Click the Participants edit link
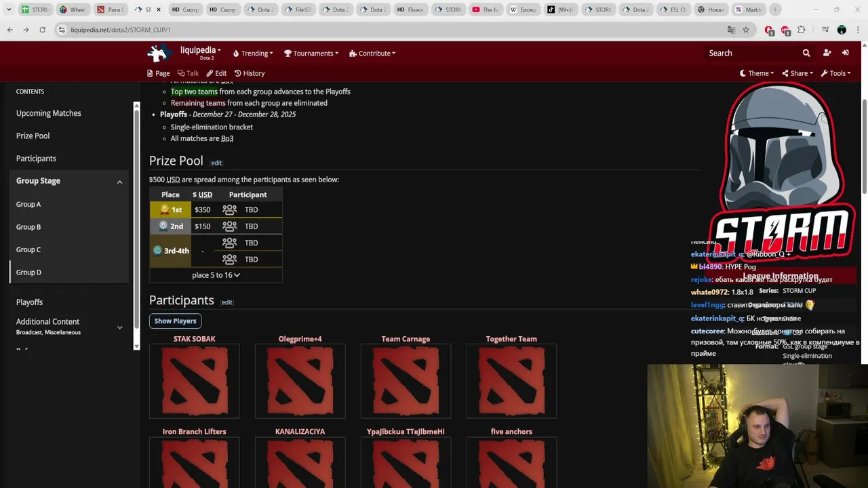Screen dimensions: 868x488 [x=226, y=302]
